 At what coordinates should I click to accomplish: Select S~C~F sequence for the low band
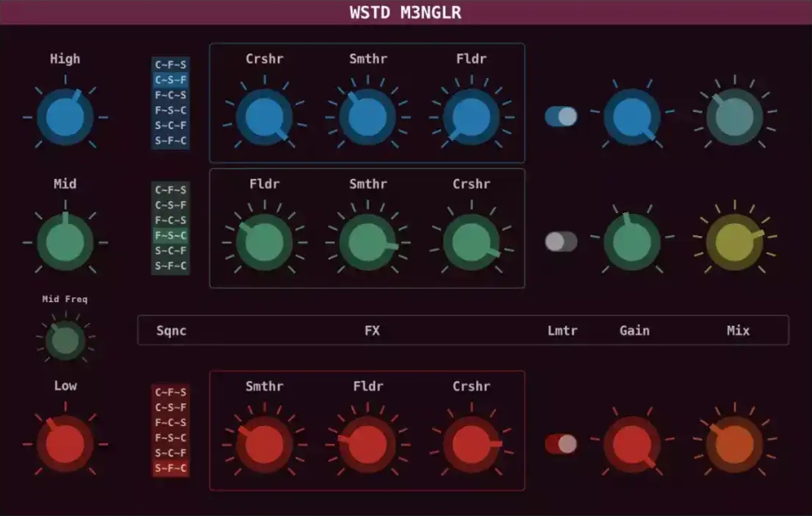pyautogui.click(x=171, y=452)
